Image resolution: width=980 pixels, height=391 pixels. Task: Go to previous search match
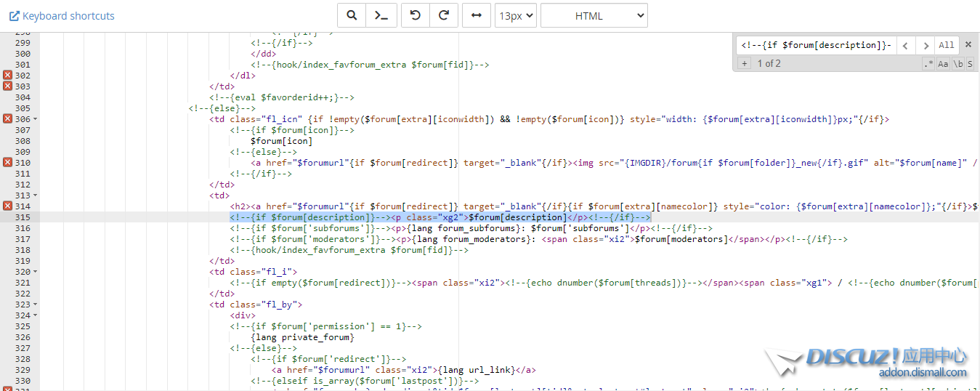pyautogui.click(x=905, y=45)
